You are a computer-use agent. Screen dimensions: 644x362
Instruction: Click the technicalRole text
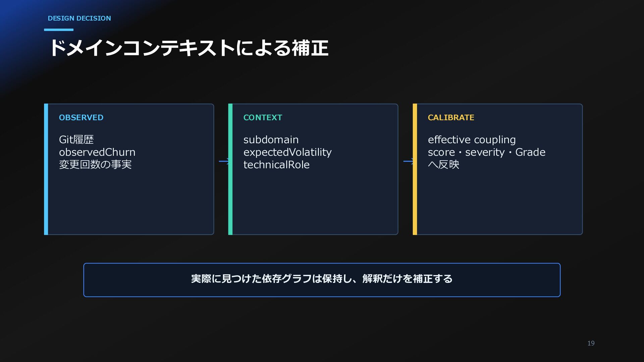tap(276, 165)
